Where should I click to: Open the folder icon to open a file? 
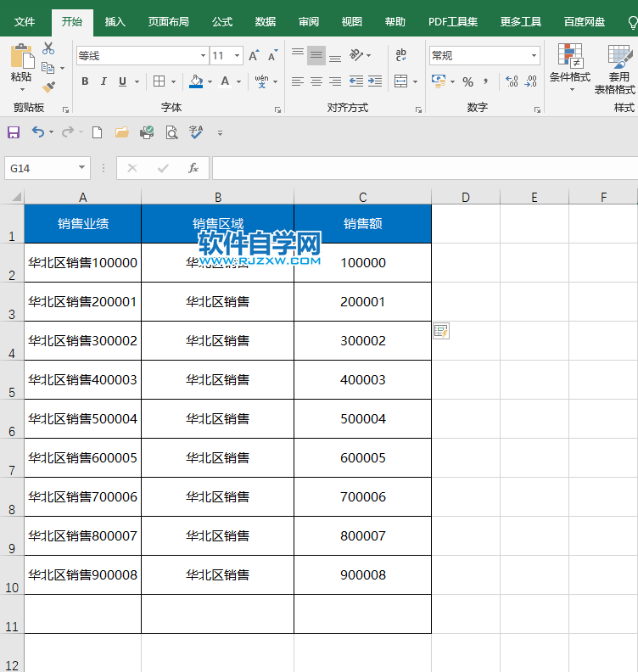[x=121, y=132]
